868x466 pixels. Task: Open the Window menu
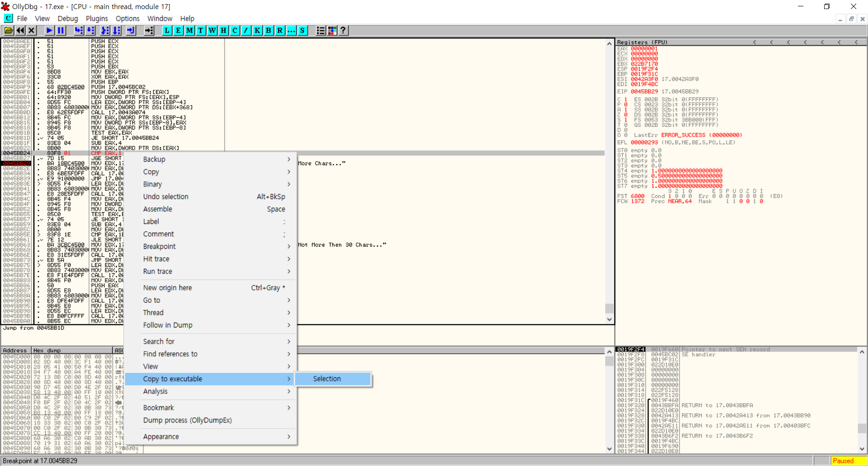[x=160, y=19]
